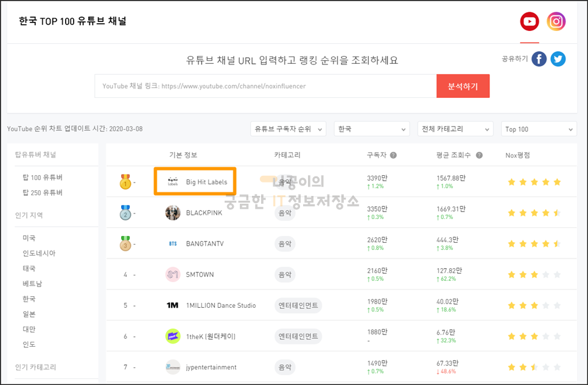Click the 음악 tag in SMTOWN row
This screenshot has width=588, height=385.
pos(285,274)
